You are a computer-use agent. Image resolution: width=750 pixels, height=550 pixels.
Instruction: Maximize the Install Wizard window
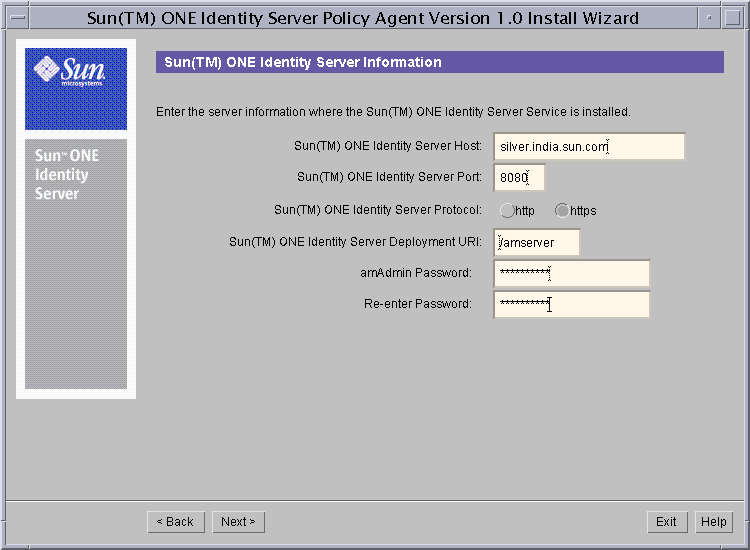(732, 18)
